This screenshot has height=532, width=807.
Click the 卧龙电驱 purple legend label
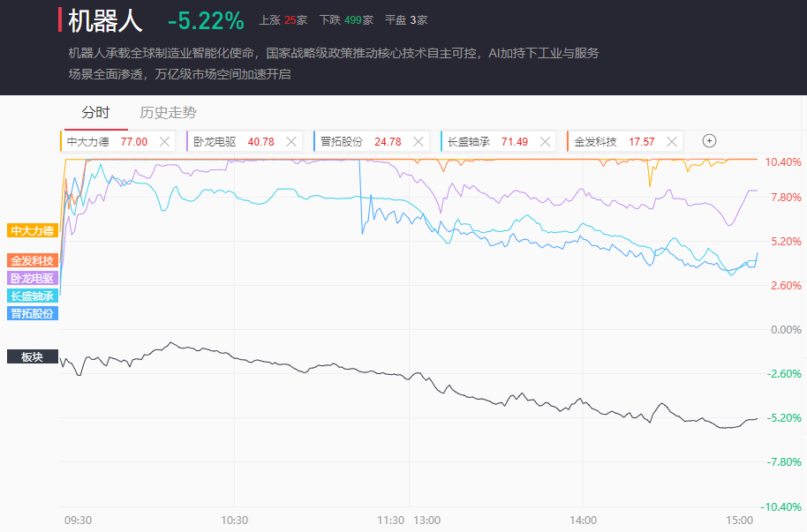(33, 278)
